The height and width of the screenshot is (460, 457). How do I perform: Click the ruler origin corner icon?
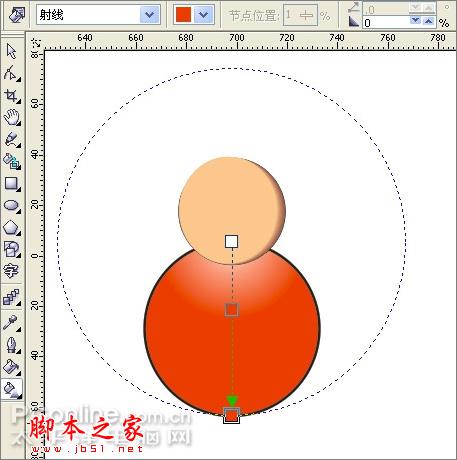coord(35,42)
